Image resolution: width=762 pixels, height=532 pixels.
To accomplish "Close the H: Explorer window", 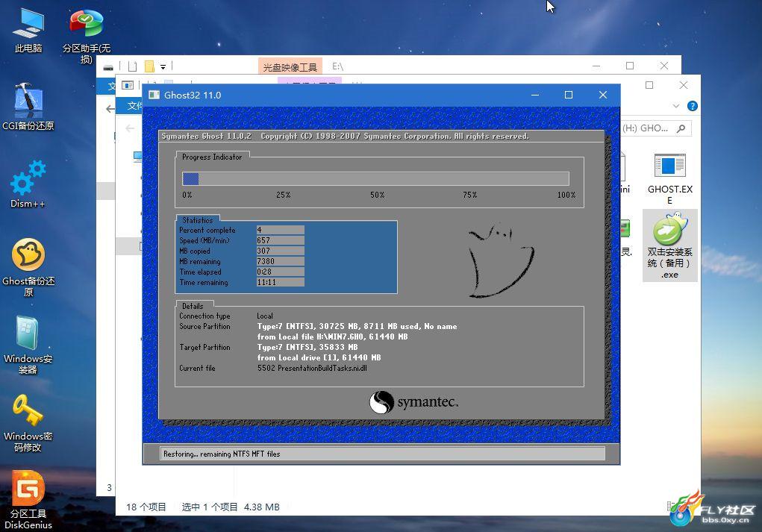I will click(684, 85).
